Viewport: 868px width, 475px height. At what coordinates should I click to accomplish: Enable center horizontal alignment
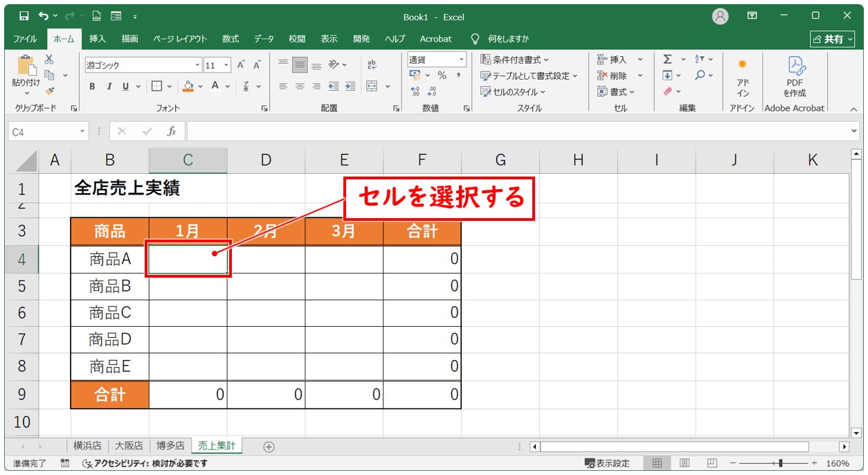coord(300,87)
